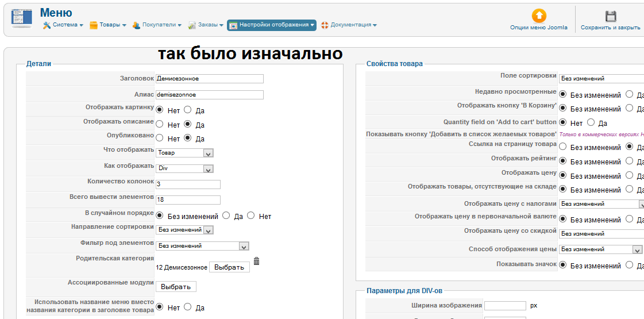Click the folder icon beside Товары
Screen dimensions: 644x319
coord(94,25)
